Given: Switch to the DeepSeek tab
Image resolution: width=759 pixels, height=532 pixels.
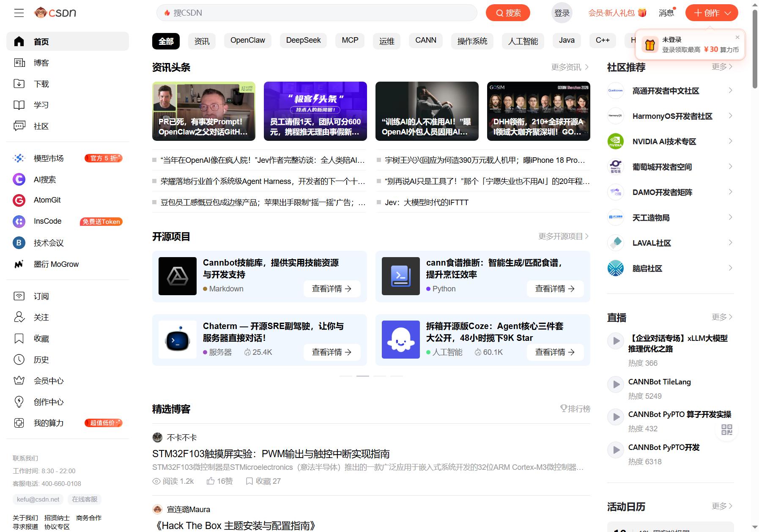Looking at the screenshot, I should [304, 41].
